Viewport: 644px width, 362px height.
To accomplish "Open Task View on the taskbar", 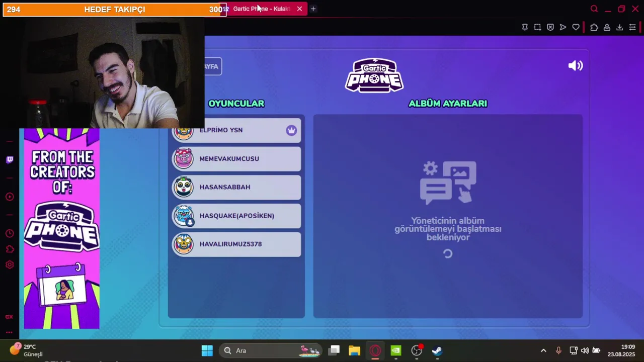I will pos(335,350).
